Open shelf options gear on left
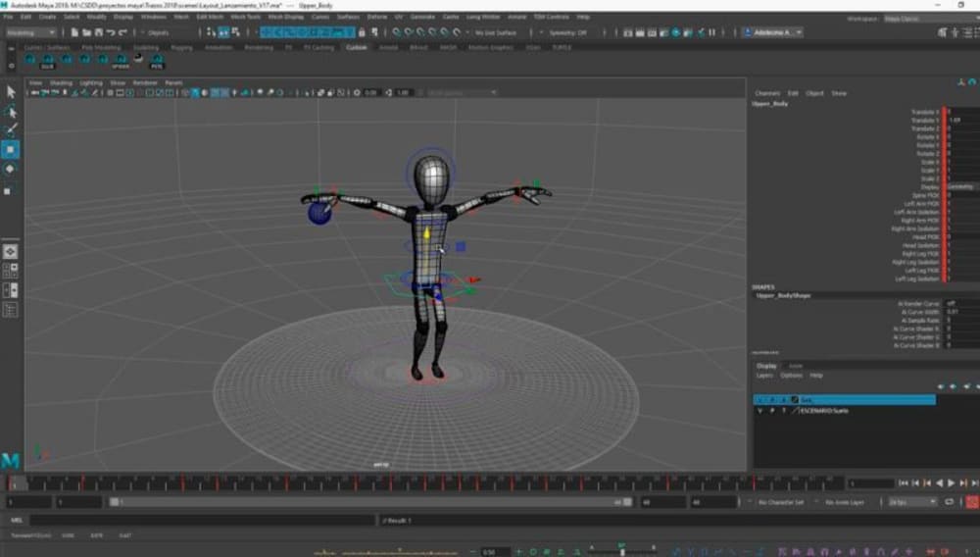980x557 pixels. pyautogui.click(x=11, y=66)
